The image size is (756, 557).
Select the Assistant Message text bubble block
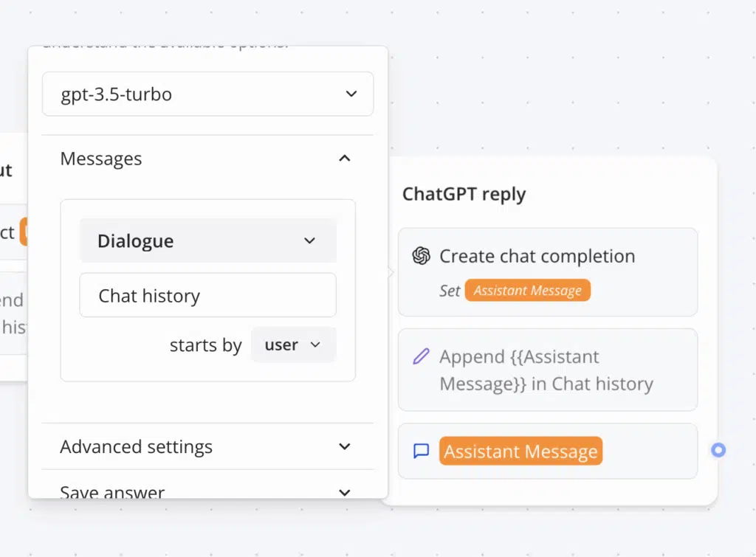(548, 451)
